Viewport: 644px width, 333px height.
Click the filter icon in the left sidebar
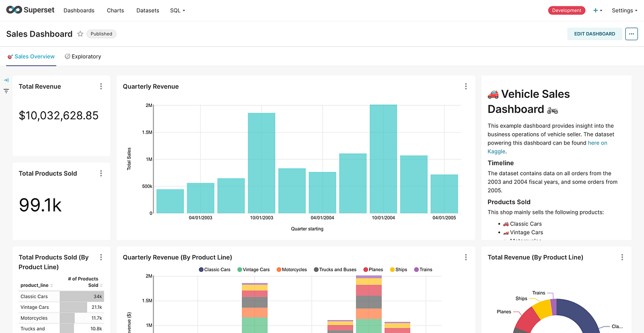click(6, 91)
